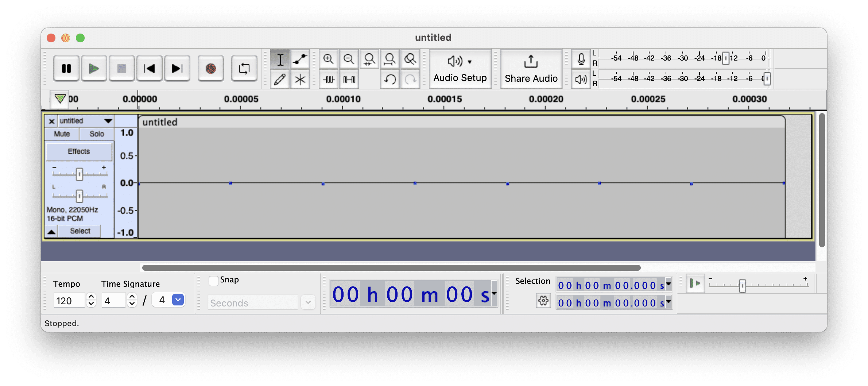The image size is (868, 386).
Task: Toggle the Loop playback button
Action: (244, 69)
